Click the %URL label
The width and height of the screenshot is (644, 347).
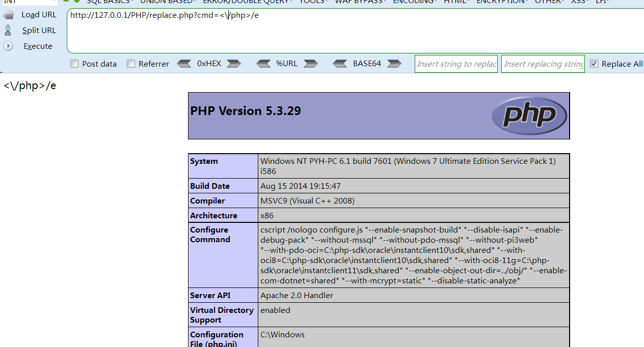[287, 64]
